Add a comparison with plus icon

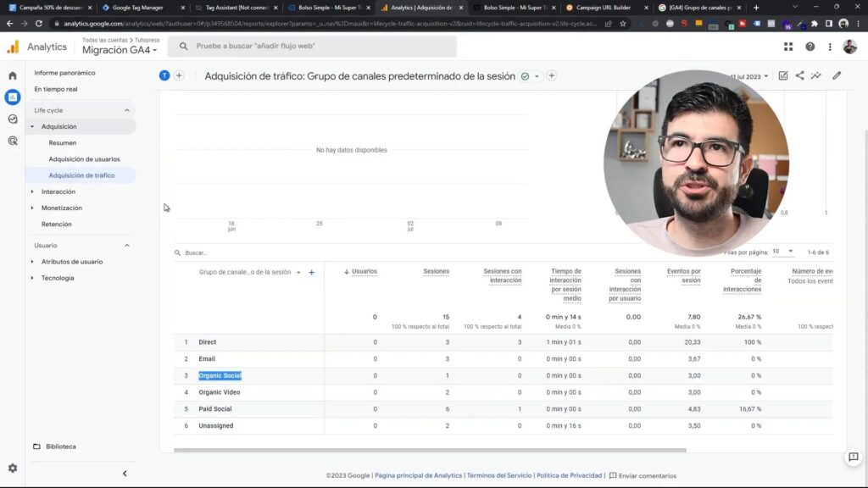coord(179,75)
